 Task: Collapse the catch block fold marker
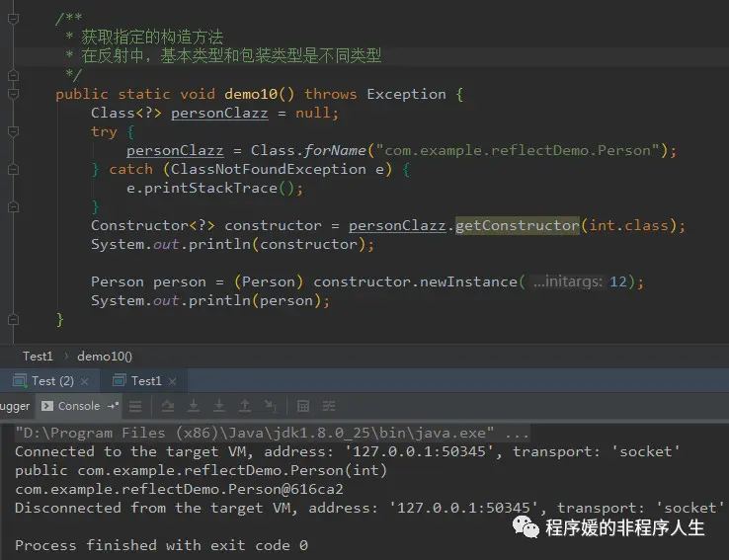(x=13, y=169)
